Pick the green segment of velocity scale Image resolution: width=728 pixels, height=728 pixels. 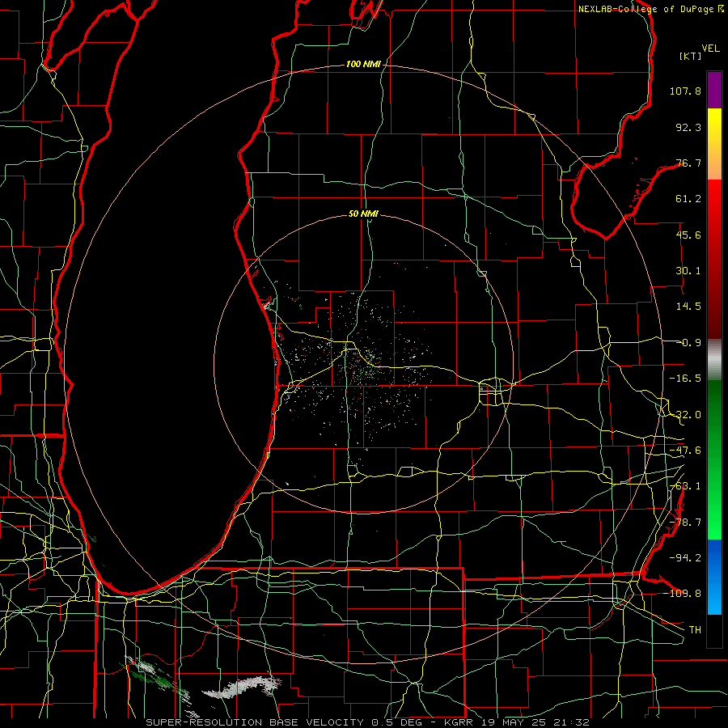714,459
